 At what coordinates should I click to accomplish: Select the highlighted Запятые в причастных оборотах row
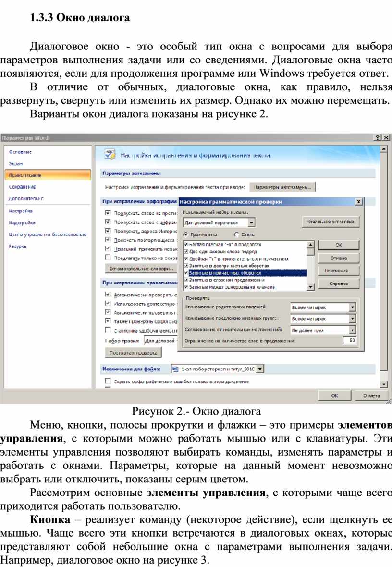[245, 273]
